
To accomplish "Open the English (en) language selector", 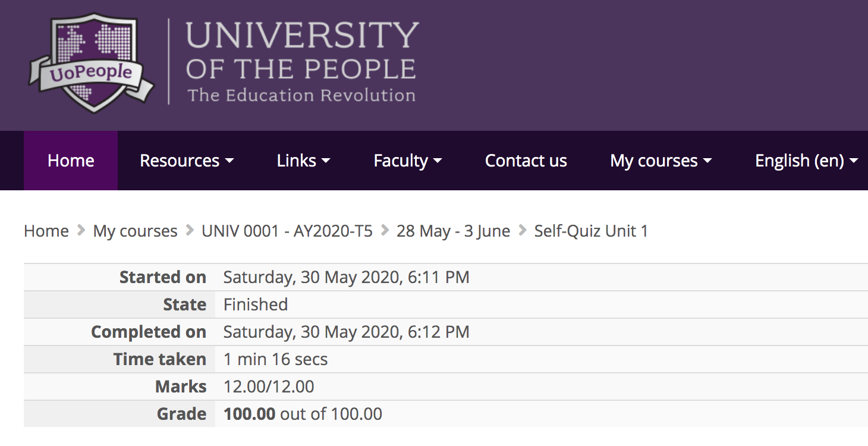I will point(806,161).
